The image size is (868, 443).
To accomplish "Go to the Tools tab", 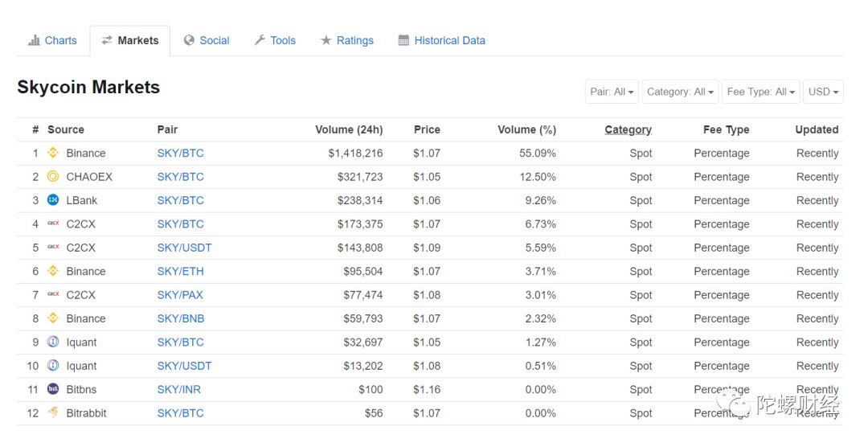I will pos(275,40).
